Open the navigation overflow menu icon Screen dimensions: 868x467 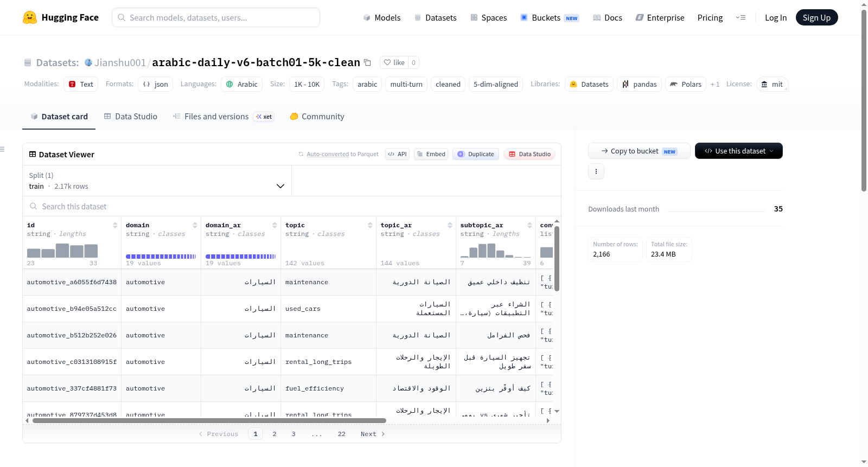tap(741, 17)
